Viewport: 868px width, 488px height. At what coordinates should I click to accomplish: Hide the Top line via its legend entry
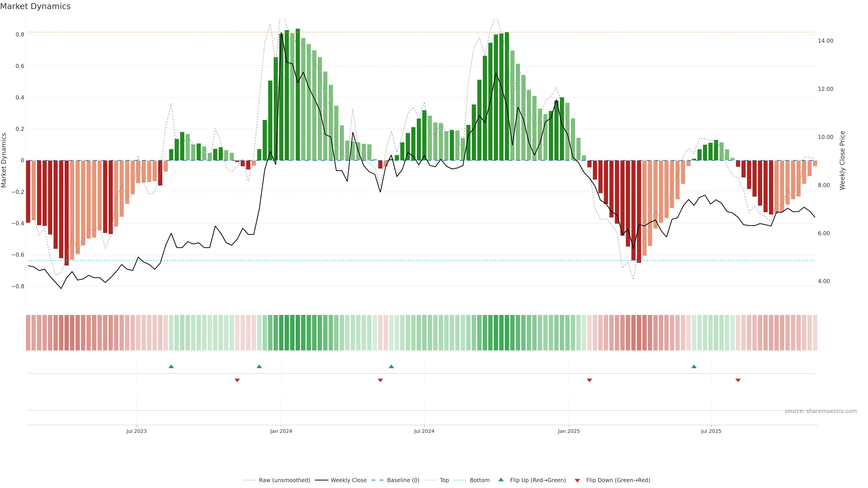[x=444, y=480]
